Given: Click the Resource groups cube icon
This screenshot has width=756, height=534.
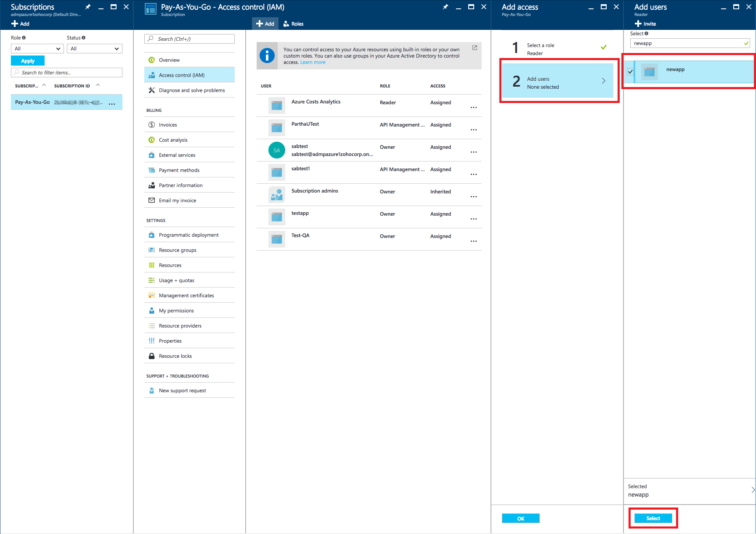Looking at the screenshot, I should 151,250.
